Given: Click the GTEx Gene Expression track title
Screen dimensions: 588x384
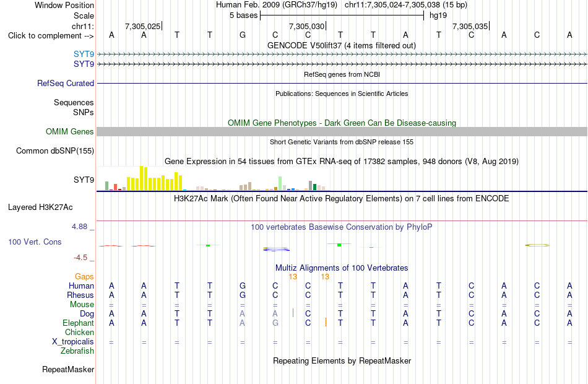Looking at the screenshot, I should [342, 162].
